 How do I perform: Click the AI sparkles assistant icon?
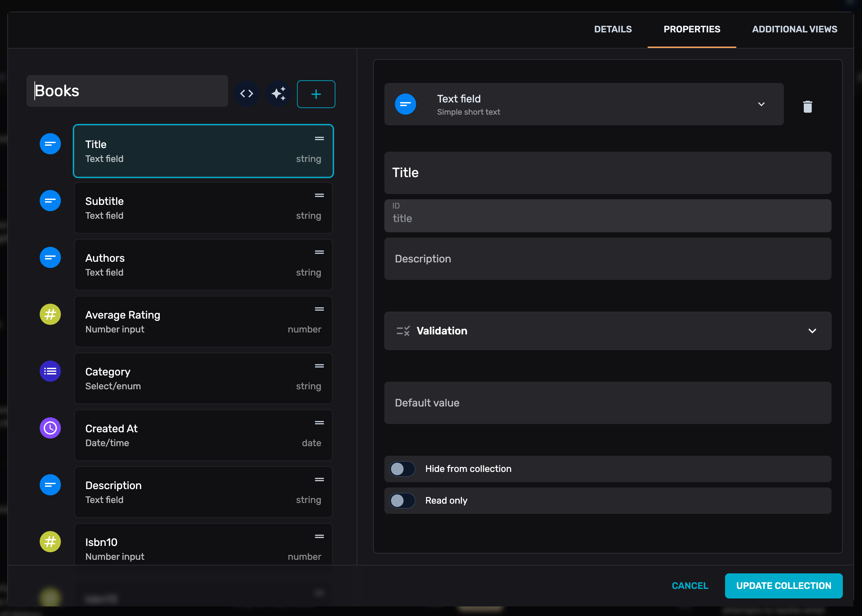point(278,94)
